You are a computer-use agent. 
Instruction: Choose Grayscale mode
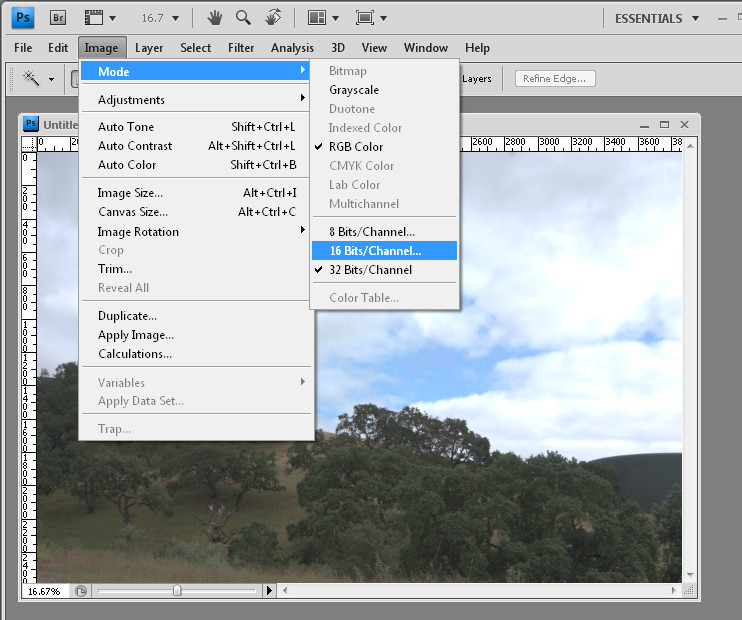point(384,90)
